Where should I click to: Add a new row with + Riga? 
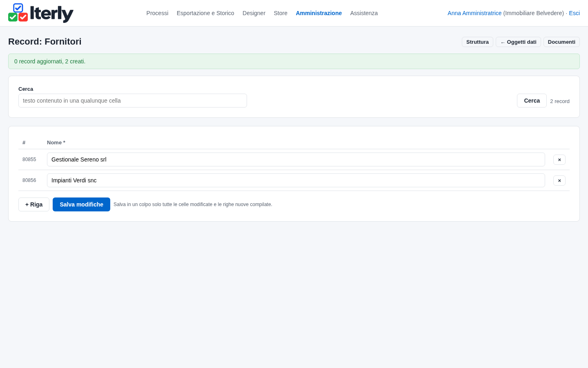34,204
